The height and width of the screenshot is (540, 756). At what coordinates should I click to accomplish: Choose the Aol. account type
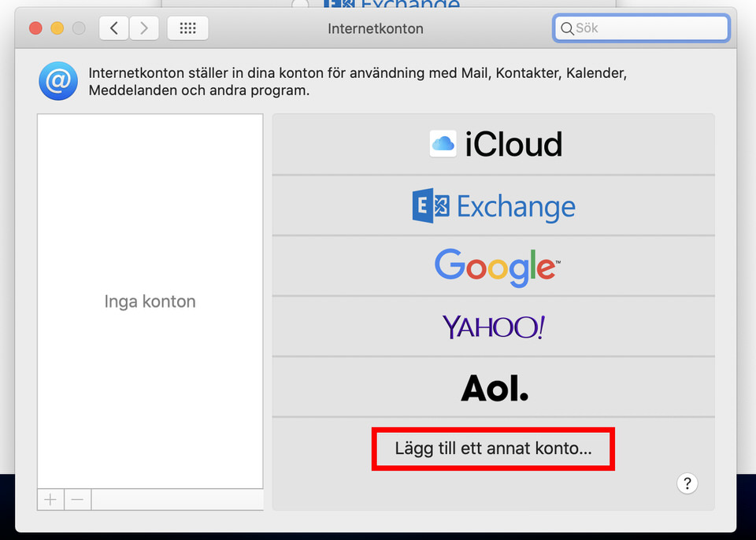click(x=493, y=387)
